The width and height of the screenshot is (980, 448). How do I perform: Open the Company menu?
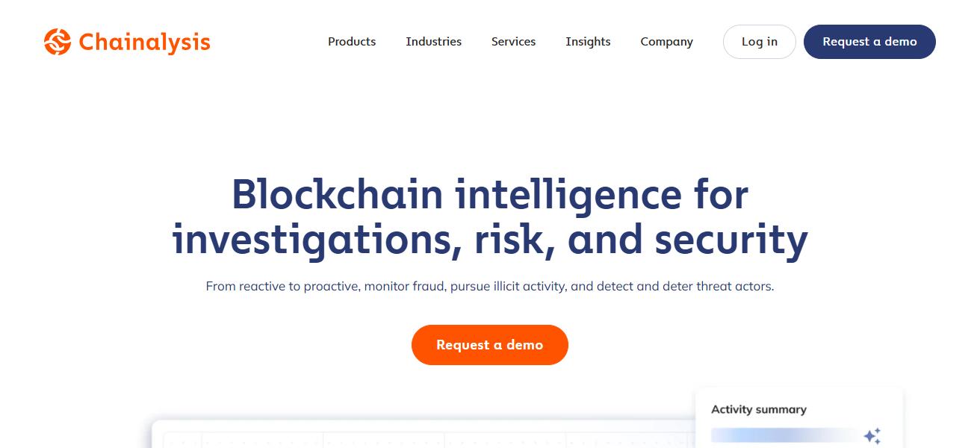pyautogui.click(x=666, y=42)
